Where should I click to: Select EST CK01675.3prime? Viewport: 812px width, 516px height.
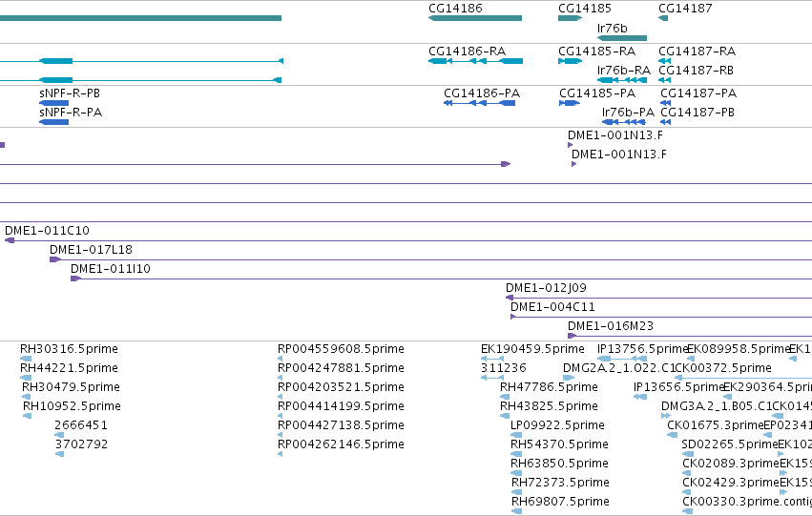click(x=716, y=425)
